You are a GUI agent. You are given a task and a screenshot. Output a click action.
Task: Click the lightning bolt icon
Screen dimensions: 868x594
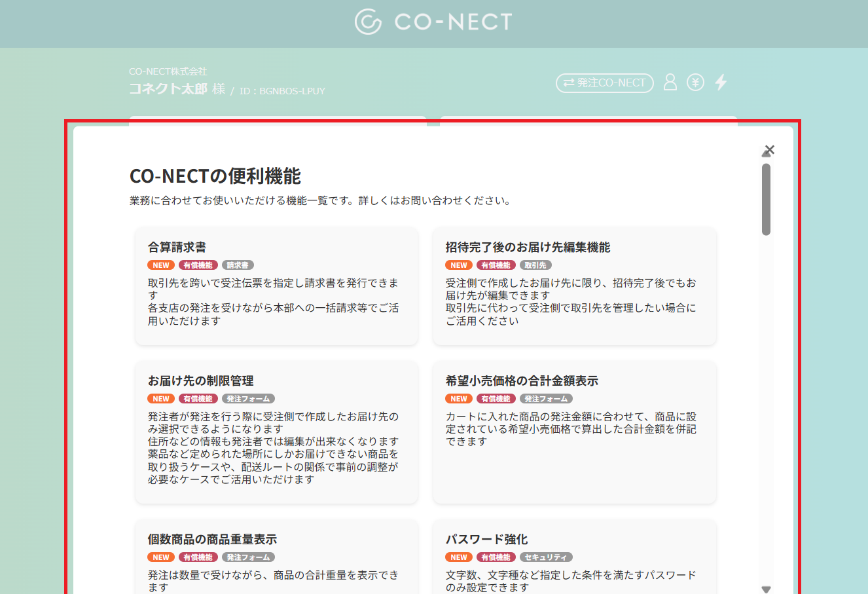tap(721, 82)
